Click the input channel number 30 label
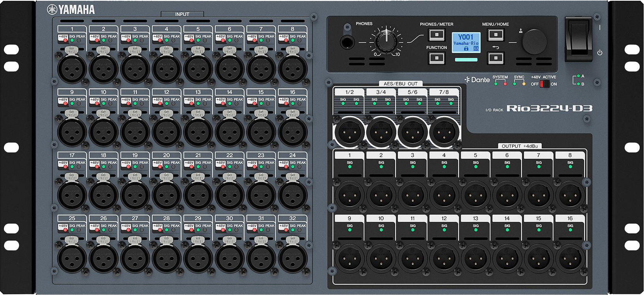Screen dimensions: 644x295 click(x=229, y=218)
